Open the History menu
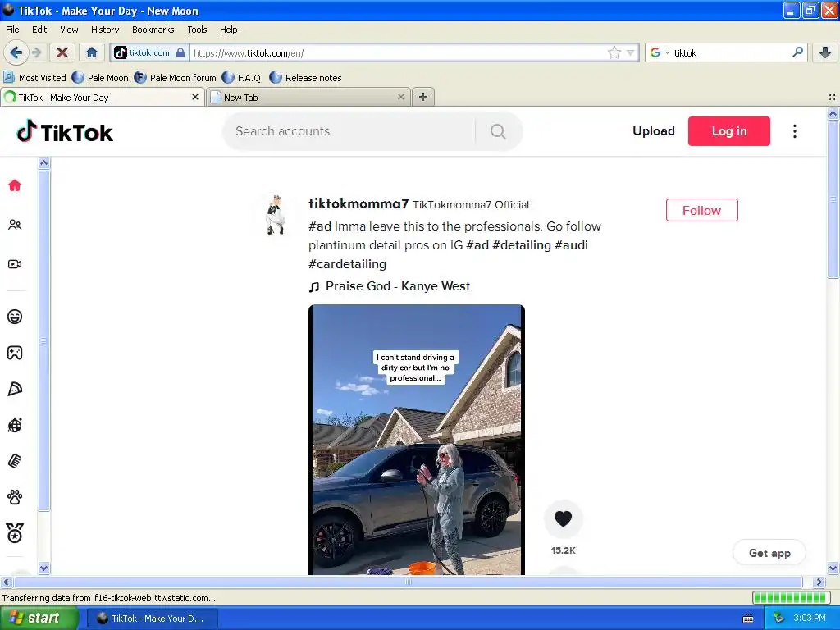 coord(105,30)
